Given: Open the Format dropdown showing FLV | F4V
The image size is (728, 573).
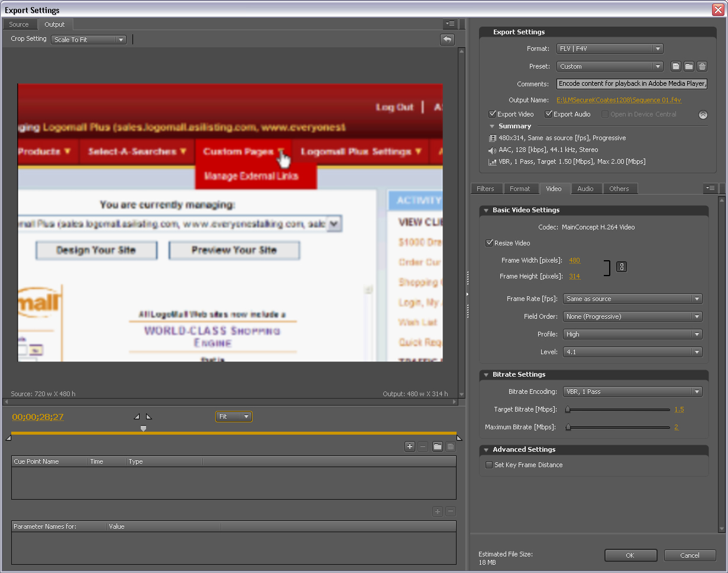Looking at the screenshot, I should tap(609, 48).
